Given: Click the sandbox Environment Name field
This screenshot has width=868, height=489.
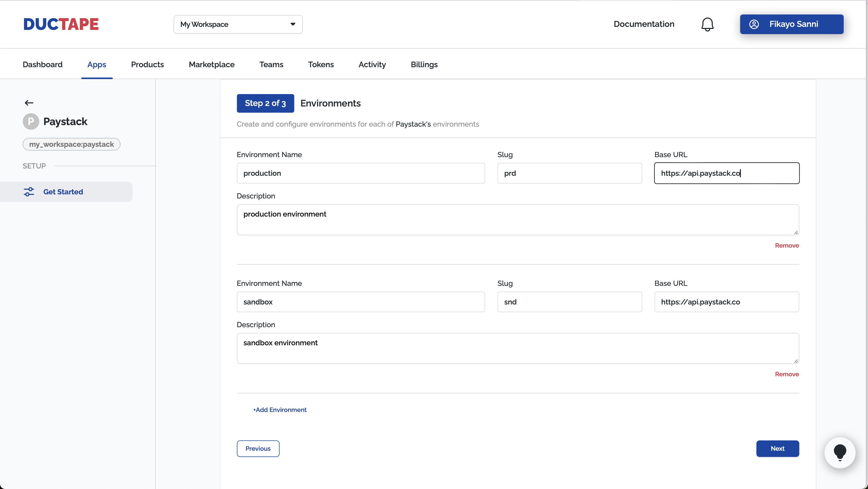Looking at the screenshot, I should coord(361,302).
